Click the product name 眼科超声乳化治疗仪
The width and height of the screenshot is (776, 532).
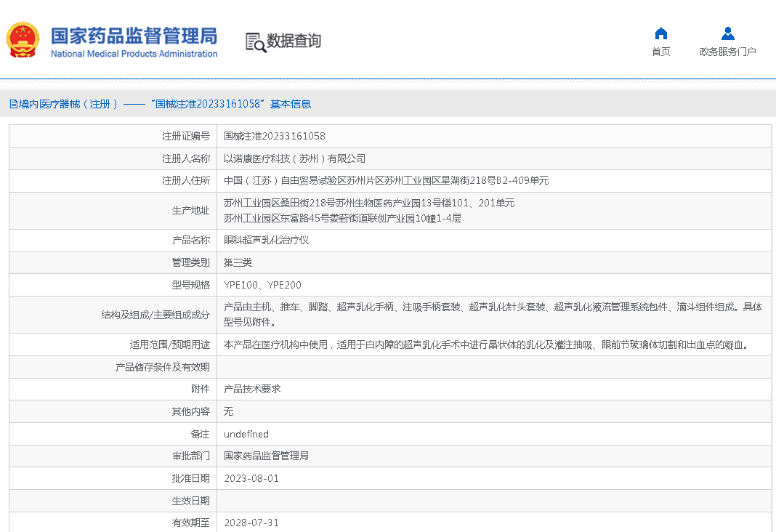pos(266,240)
